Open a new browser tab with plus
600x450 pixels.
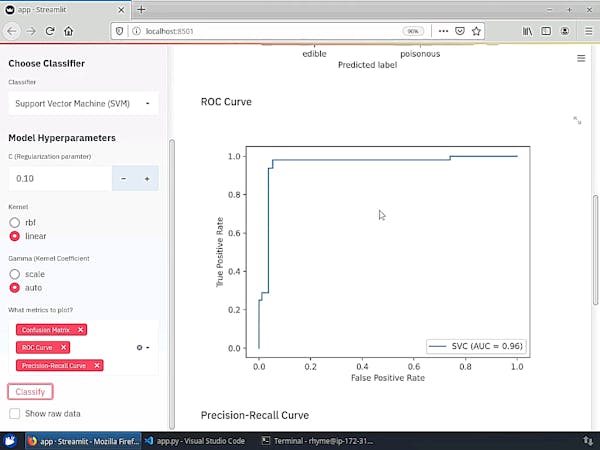pos(141,10)
